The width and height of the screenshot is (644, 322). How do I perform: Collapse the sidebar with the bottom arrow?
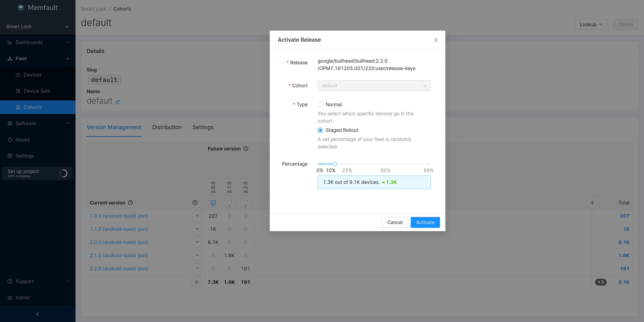pos(37,314)
